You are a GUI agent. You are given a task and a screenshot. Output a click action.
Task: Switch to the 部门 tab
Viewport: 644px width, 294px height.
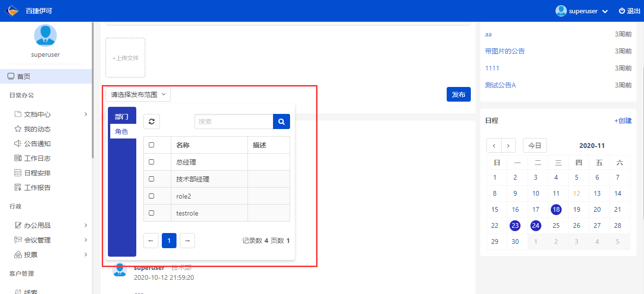point(122,117)
